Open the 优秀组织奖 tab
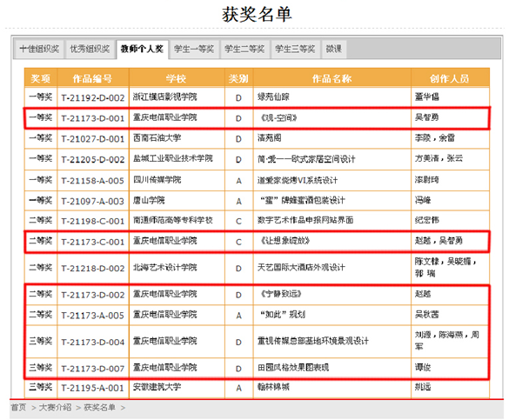Image resolution: width=522 pixels, height=420 pixels. (90, 49)
